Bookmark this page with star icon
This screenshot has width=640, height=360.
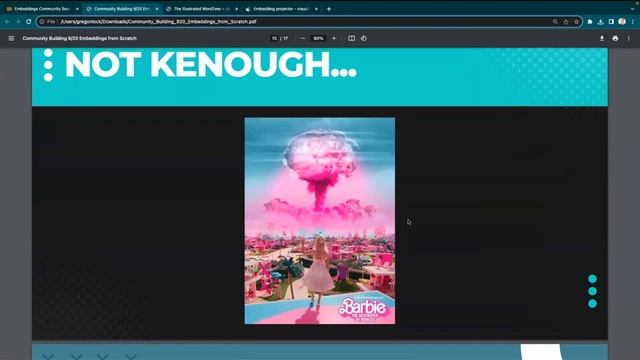[576, 22]
